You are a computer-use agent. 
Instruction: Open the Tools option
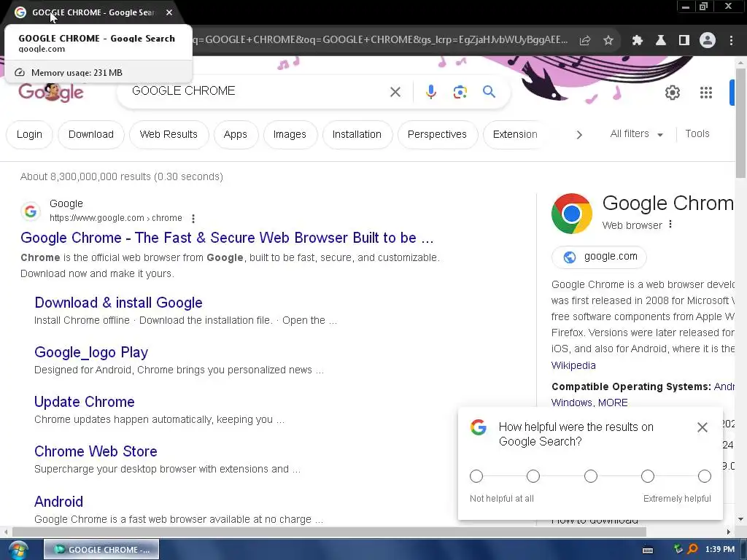pos(697,134)
